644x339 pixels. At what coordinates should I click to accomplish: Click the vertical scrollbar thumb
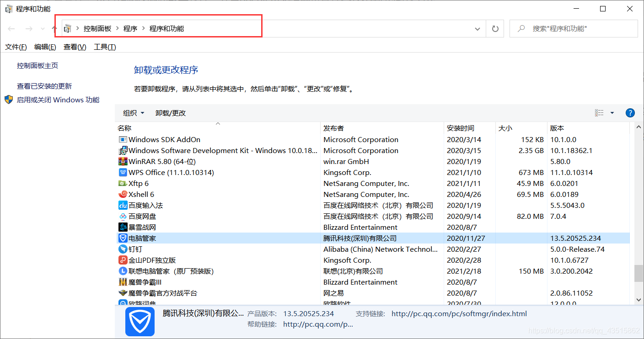click(x=639, y=274)
